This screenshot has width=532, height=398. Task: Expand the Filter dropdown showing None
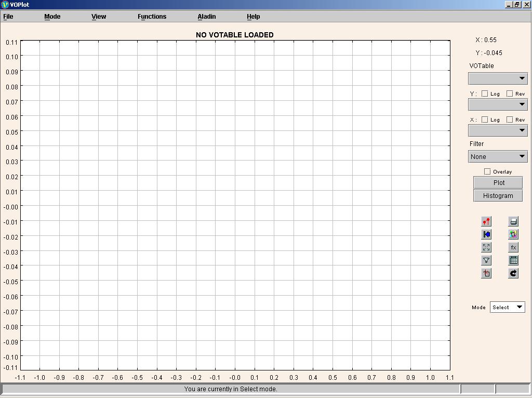pyautogui.click(x=498, y=156)
